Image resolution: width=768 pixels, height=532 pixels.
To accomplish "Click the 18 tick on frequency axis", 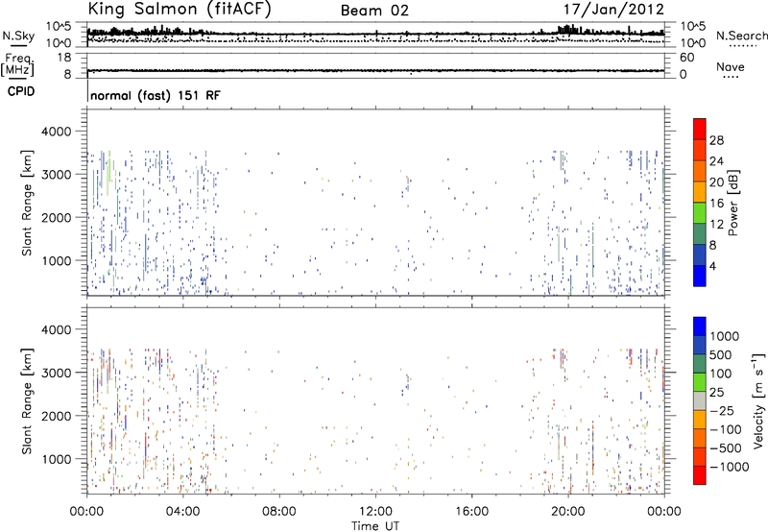I will pos(64,58).
